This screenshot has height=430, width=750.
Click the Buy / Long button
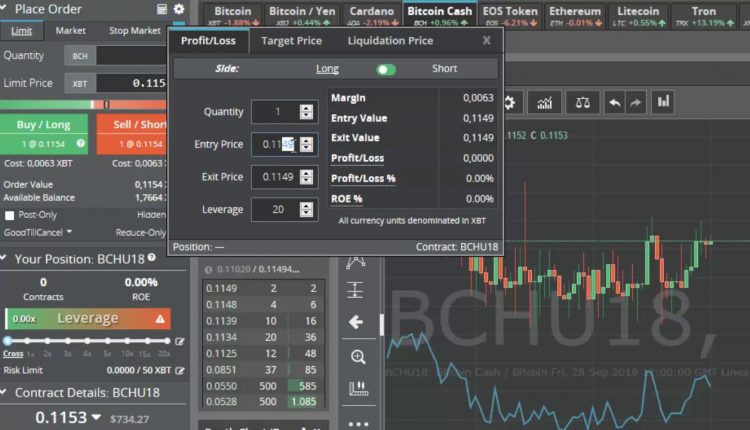coord(44,134)
